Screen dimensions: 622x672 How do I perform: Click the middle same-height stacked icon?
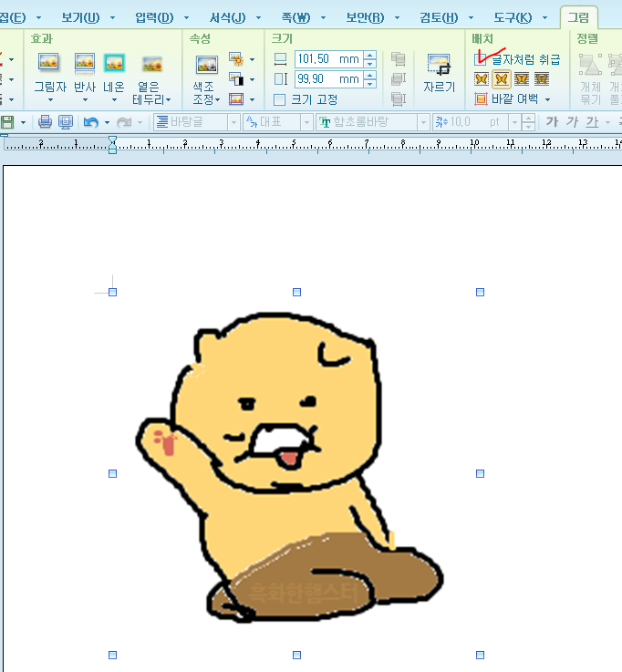tap(399, 78)
